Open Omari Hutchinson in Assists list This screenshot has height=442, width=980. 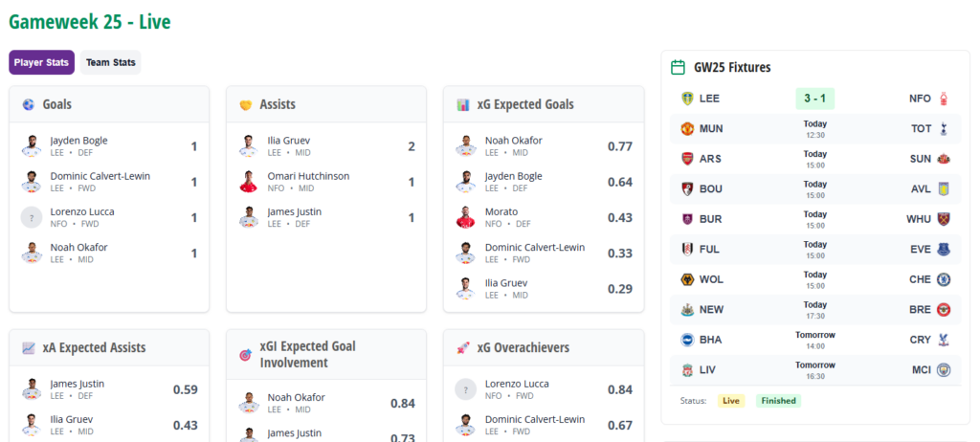tap(308, 176)
